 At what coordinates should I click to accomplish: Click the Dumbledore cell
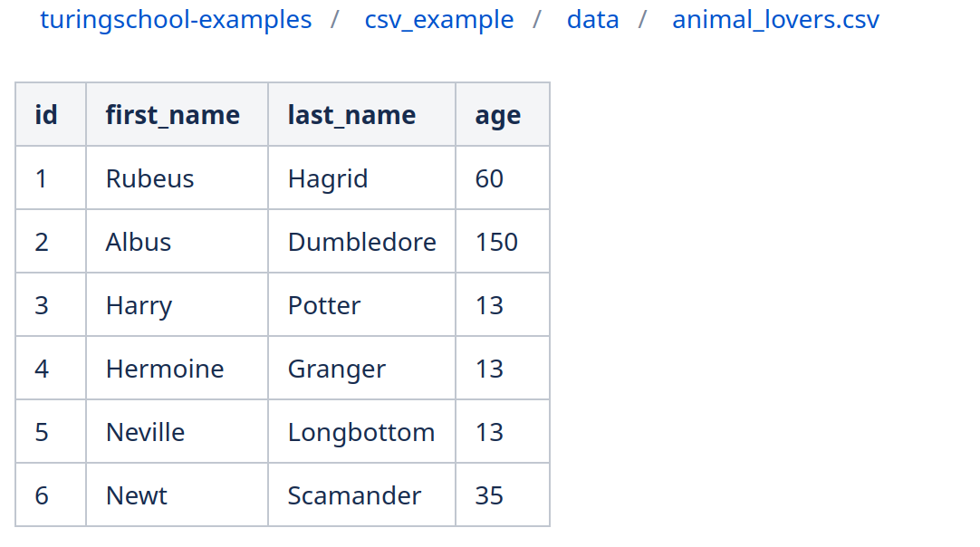tap(361, 242)
